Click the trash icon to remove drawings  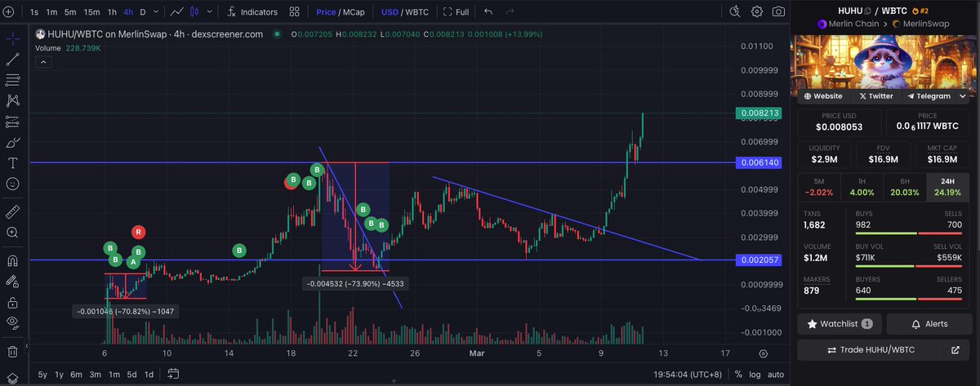coord(12,352)
